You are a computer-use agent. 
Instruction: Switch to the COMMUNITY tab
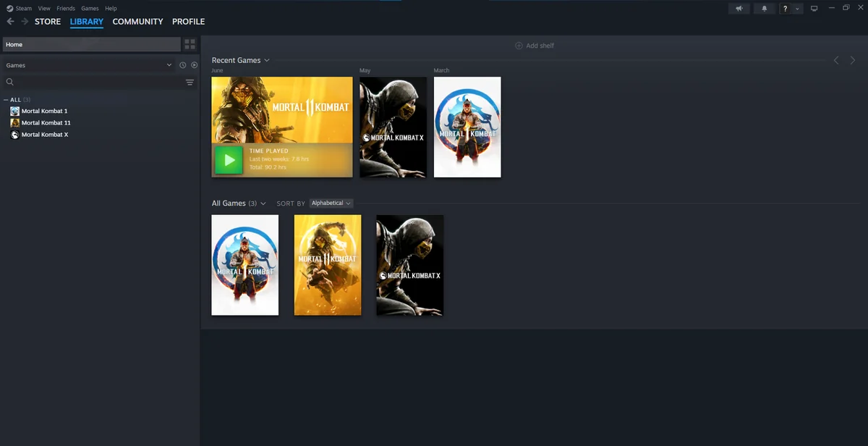137,22
